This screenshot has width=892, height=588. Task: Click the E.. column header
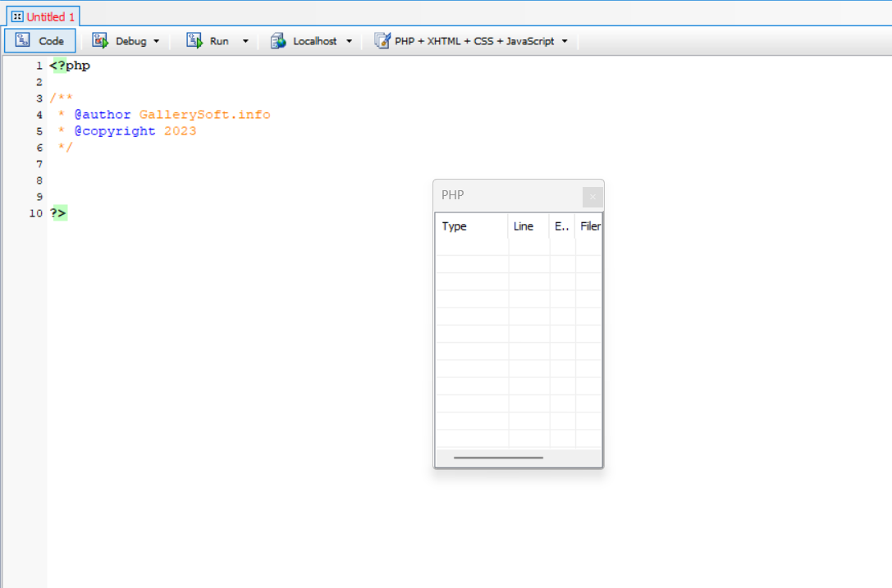(562, 226)
